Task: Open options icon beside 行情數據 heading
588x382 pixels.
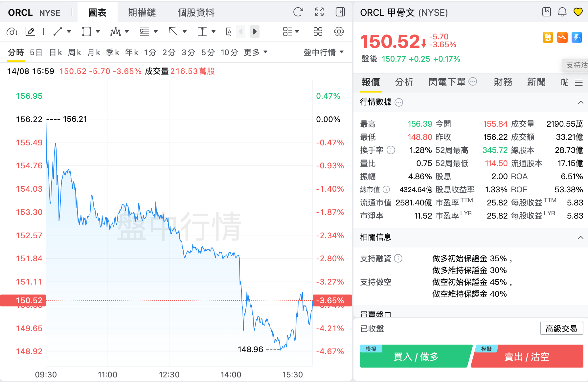Action: pos(399,102)
